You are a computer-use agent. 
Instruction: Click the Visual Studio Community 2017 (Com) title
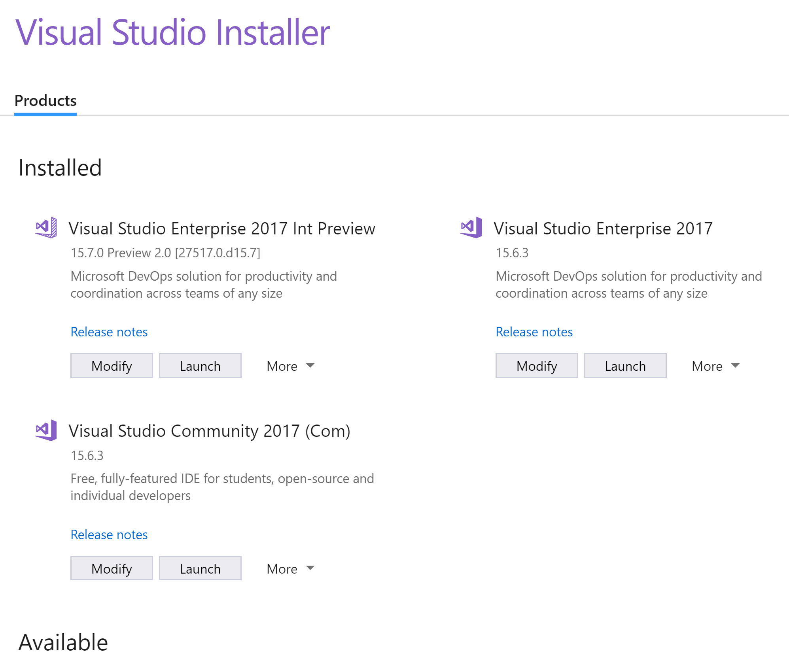click(x=210, y=431)
